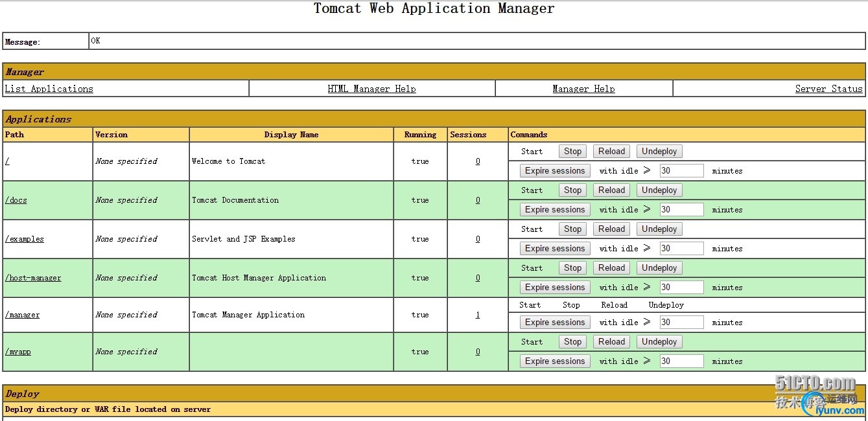Image resolution: width=868 pixels, height=421 pixels.
Task: Edit idle minutes field for /host-manager
Action: 681,288
